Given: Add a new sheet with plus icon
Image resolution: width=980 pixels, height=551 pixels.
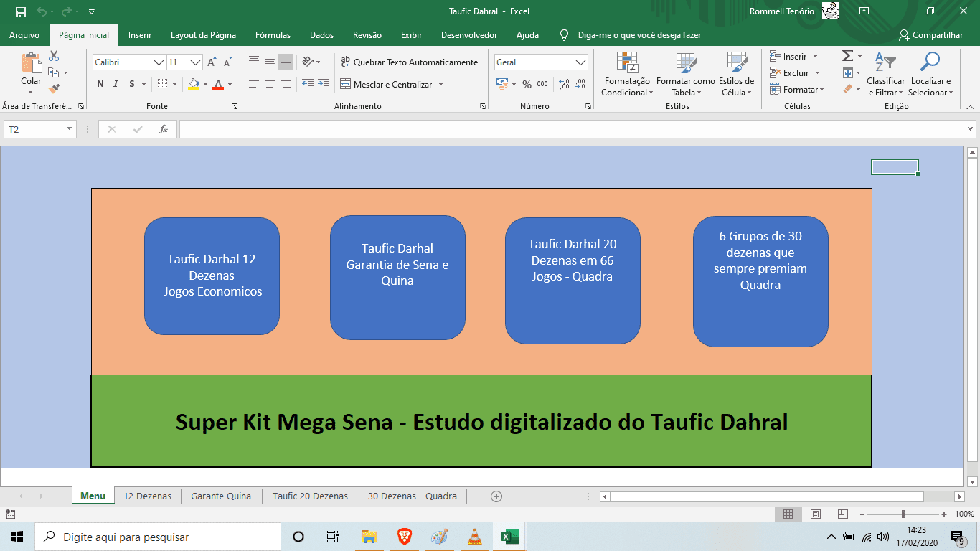Looking at the screenshot, I should (x=496, y=496).
